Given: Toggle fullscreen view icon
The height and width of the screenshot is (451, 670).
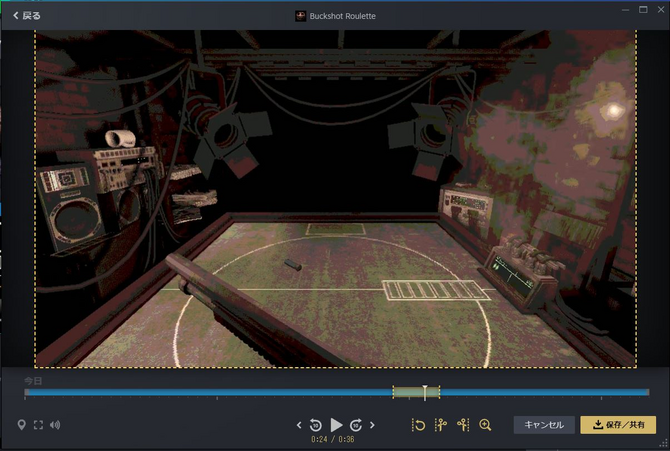Looking at the screenshot, I should (39, 425).
